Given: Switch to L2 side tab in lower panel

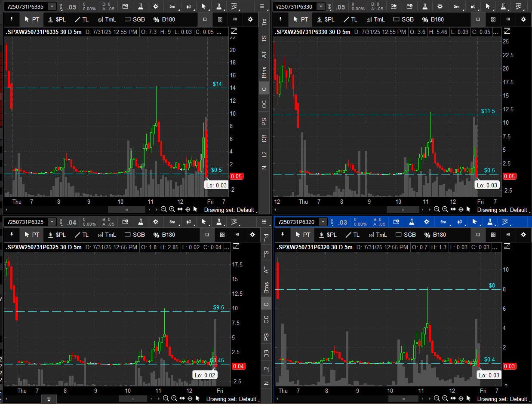Looking at the screenshot, I should tap(266, 369).
